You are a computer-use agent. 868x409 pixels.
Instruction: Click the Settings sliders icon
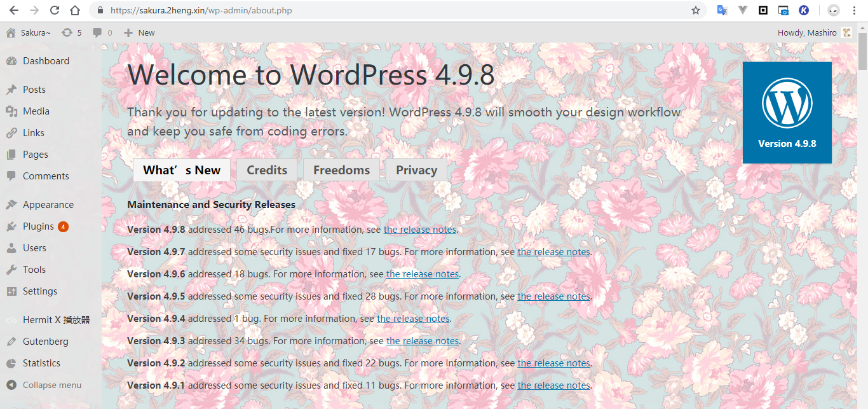point(11,291)
